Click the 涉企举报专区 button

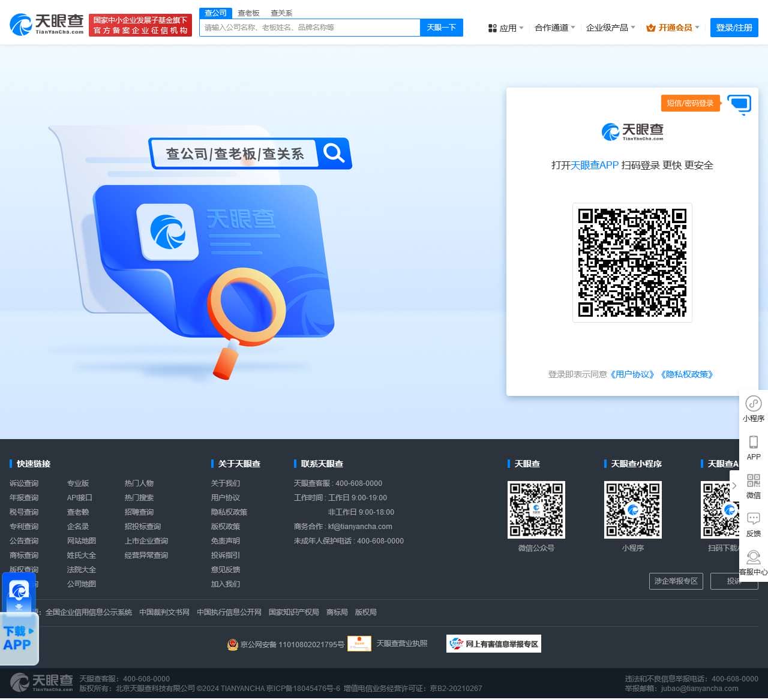676,581
